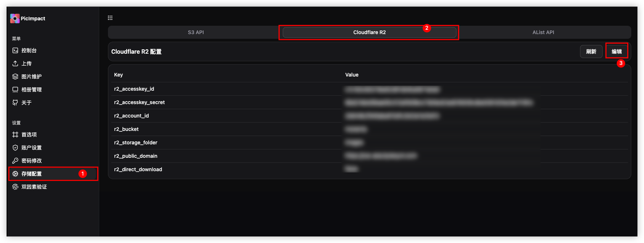Click the 相册管理 album icon
Image resolution: width=644 pixels, height=243 pixels.
coord(15,90)
